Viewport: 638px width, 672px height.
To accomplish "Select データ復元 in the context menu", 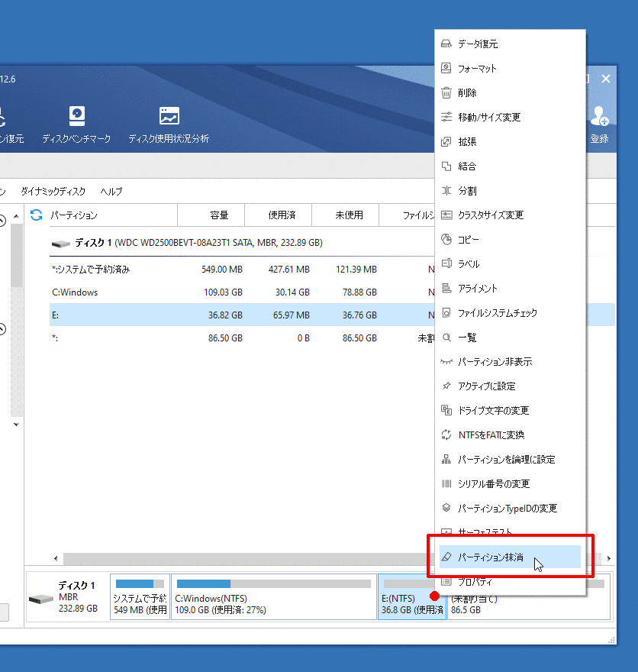I will (478, 44).
